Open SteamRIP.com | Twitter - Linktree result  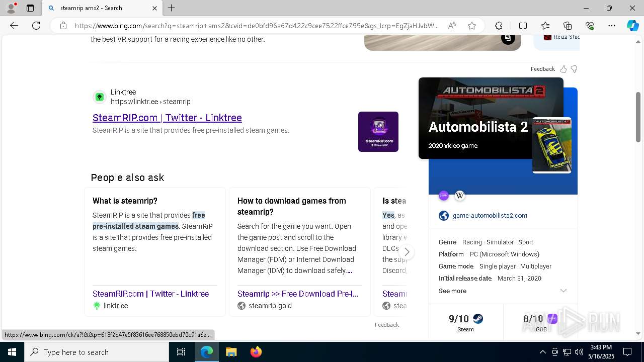[167, 118]
